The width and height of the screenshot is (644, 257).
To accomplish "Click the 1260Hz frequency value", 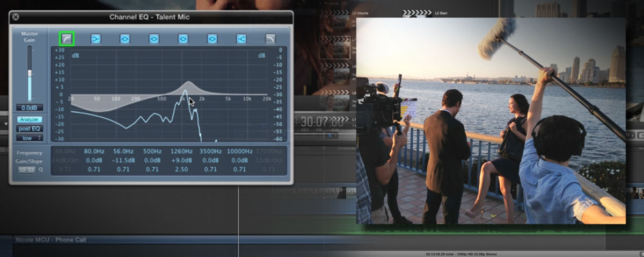I will [182, 152].
